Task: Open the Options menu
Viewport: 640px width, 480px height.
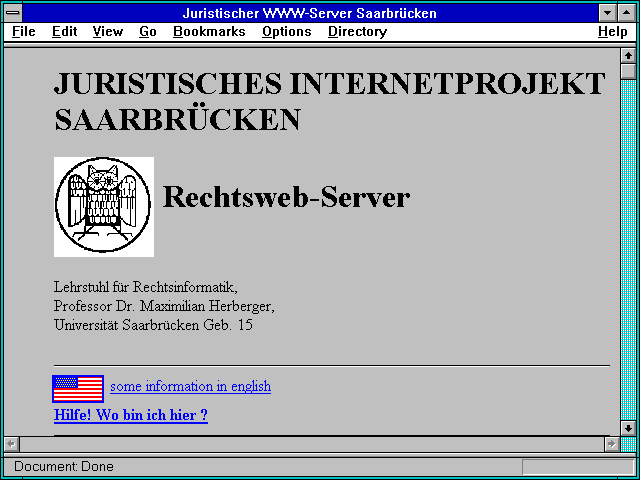Action: coord(287,32)
